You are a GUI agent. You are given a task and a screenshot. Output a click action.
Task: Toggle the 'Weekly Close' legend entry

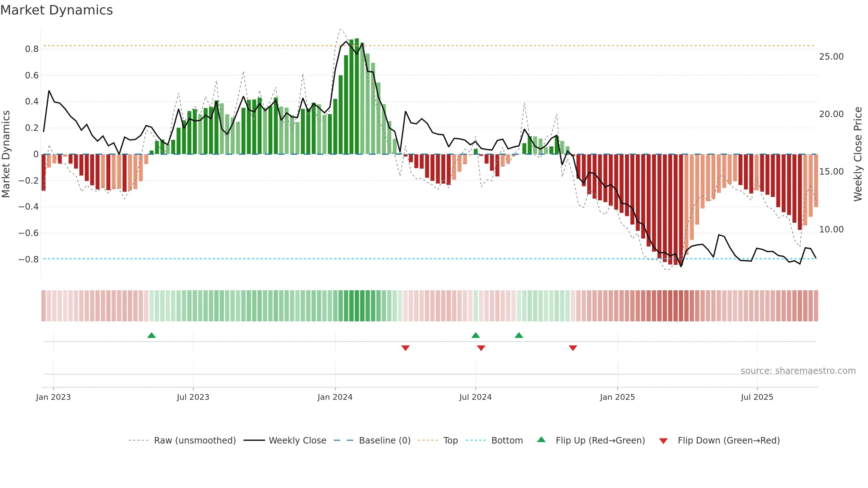tap(285, 440)
